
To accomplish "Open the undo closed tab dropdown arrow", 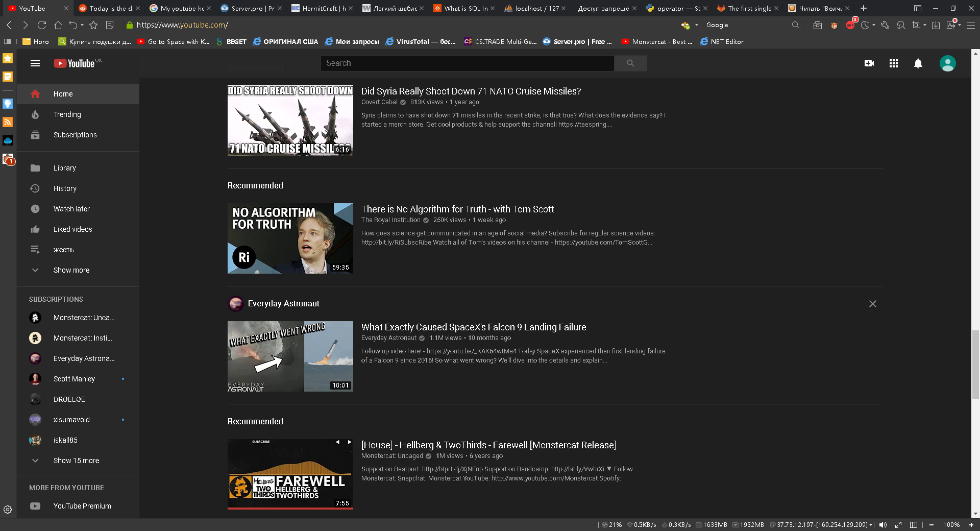I will 82,25.
